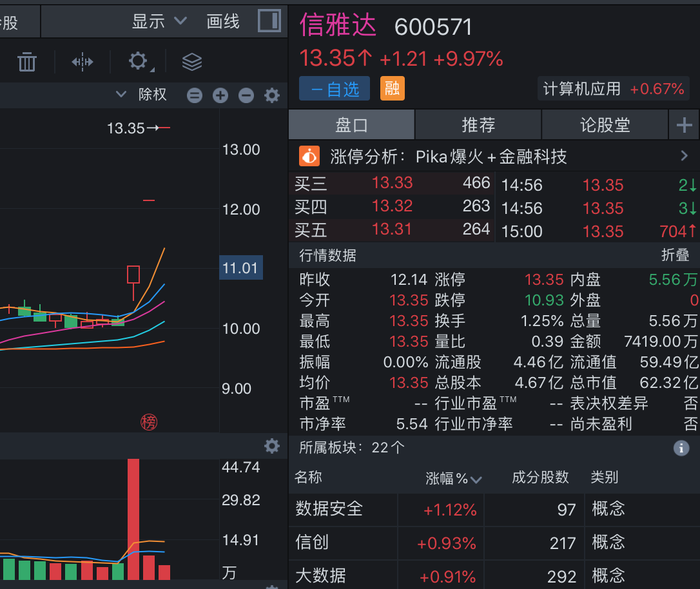The image size is (700, 589).
Task: Switch to the 论股堂 tab
Action: click(x=605, y=125)
